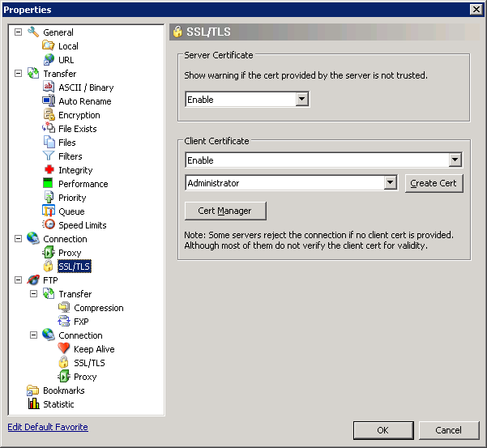The height and width of the screenshot is (448, 487).
Task: Select the Compression item under FTP
Action: tap(99, 308)
